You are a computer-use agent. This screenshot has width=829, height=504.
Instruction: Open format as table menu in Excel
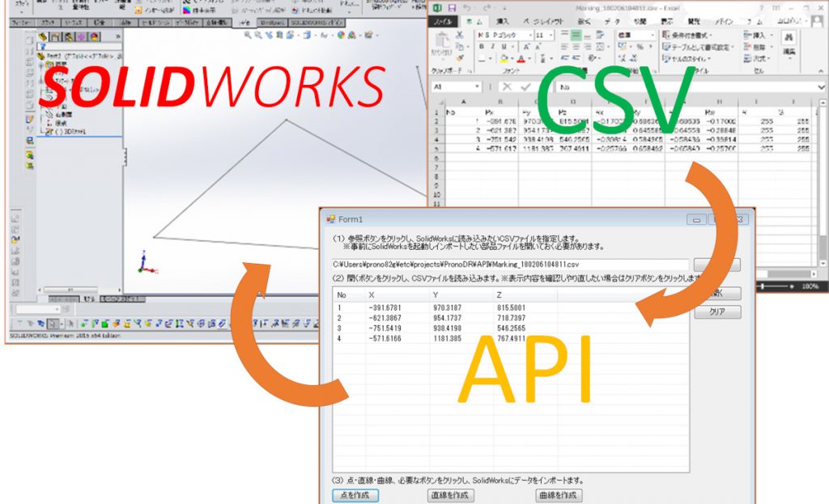[x=698, y=47]
